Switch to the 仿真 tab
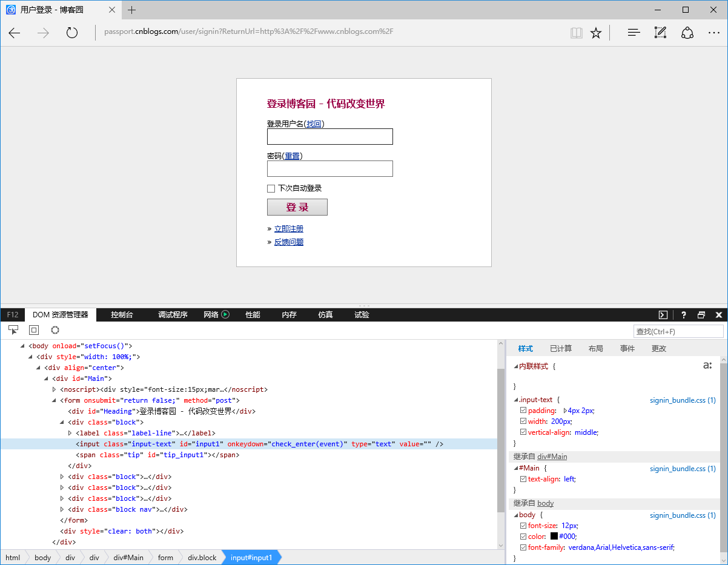 pos(325,315)
